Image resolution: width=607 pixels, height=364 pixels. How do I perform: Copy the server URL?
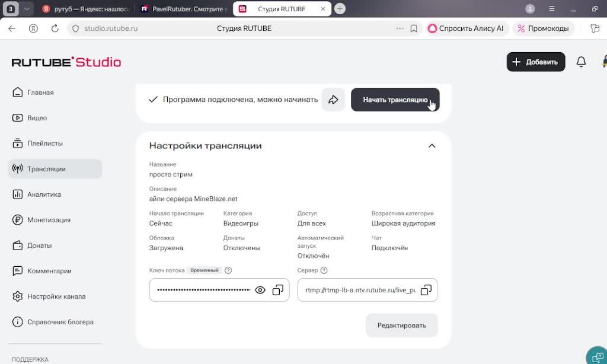pos(426,290)
